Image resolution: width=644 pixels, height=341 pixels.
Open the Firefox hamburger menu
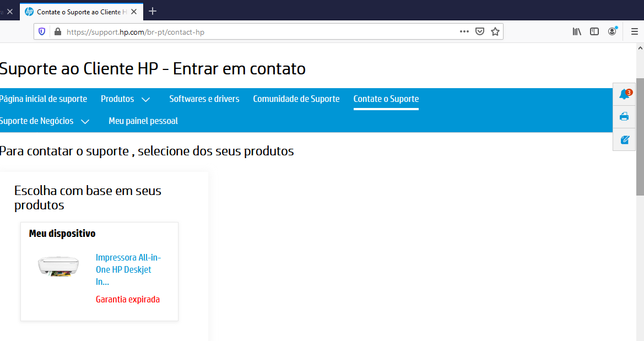pos(635,31)
